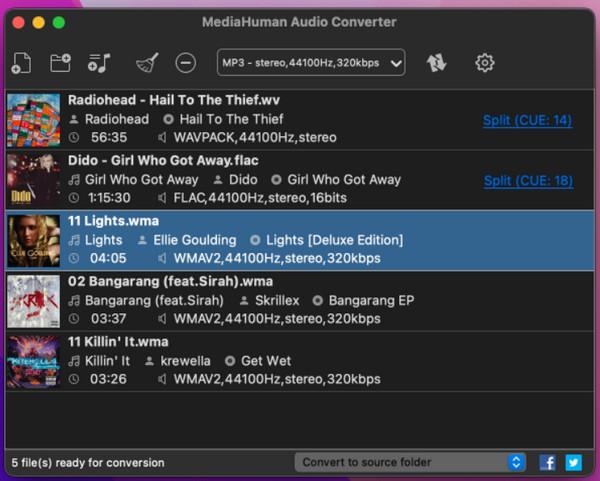Click the duration 03:26
600x481 pixels.
(108, 379)
